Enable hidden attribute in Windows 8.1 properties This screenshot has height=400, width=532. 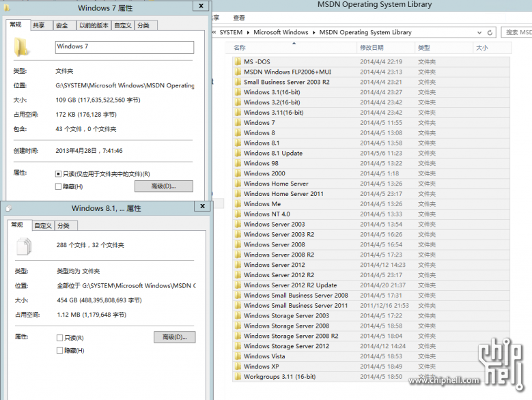(x=59, y=350)
